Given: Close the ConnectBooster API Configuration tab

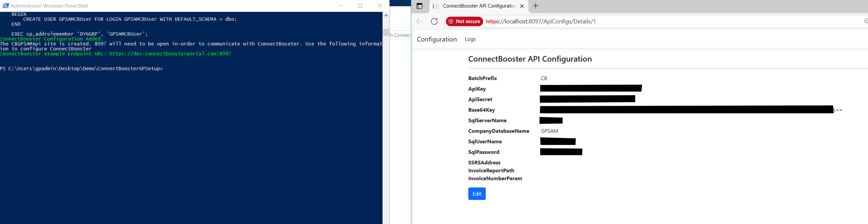Looking at the screenshot, I should [x=522, y=6].
